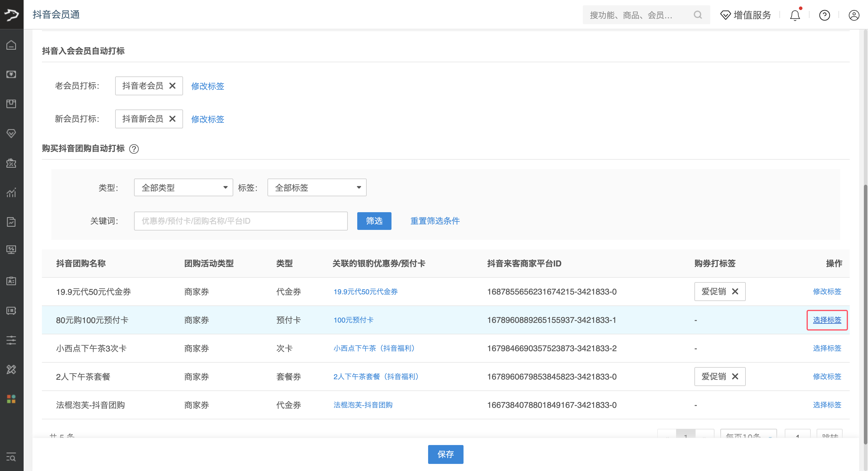This screenshot has width=868, height=471.
Task: Click 重置筛选条件 link
Action: pos(435,221)
